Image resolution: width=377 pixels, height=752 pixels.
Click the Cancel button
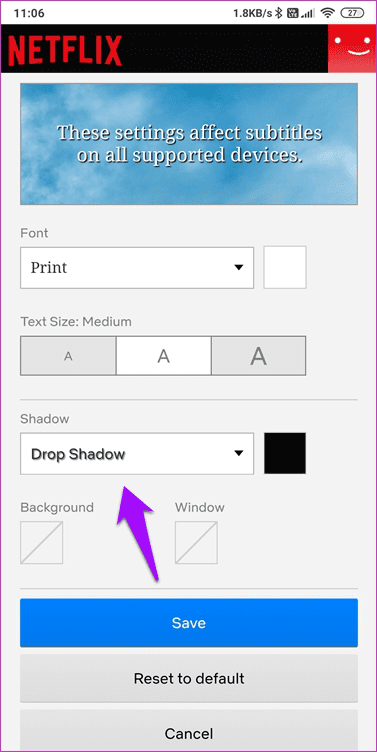(189, 733)
